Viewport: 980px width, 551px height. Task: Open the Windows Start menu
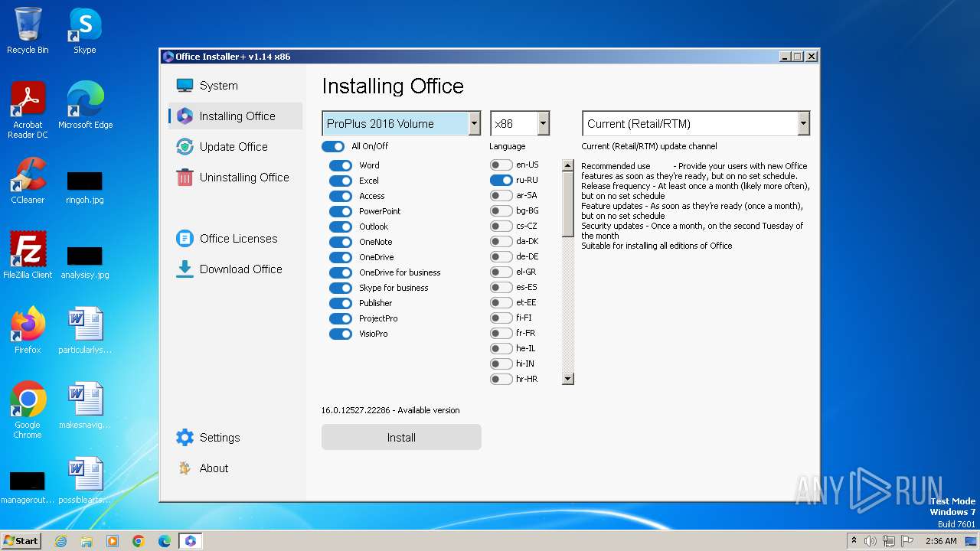point(21,541)
